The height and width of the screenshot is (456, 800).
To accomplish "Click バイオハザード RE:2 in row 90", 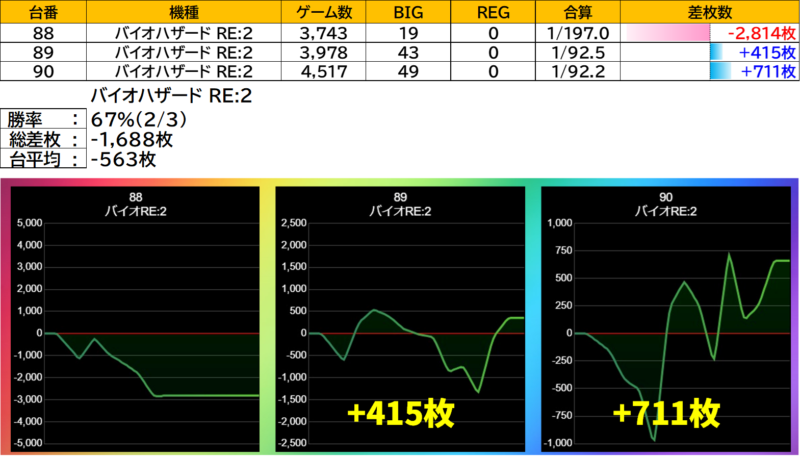I will (x=184, y=71).
